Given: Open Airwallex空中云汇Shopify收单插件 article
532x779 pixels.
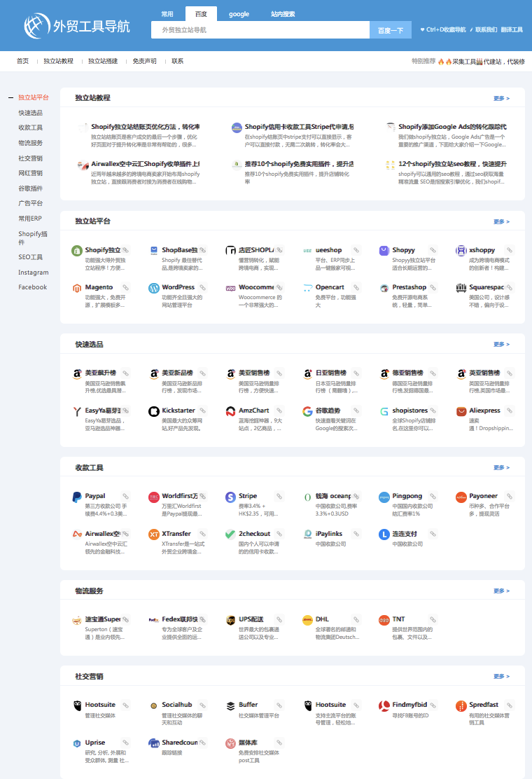Looking at the screenshot, I should (x=145, y=164).
